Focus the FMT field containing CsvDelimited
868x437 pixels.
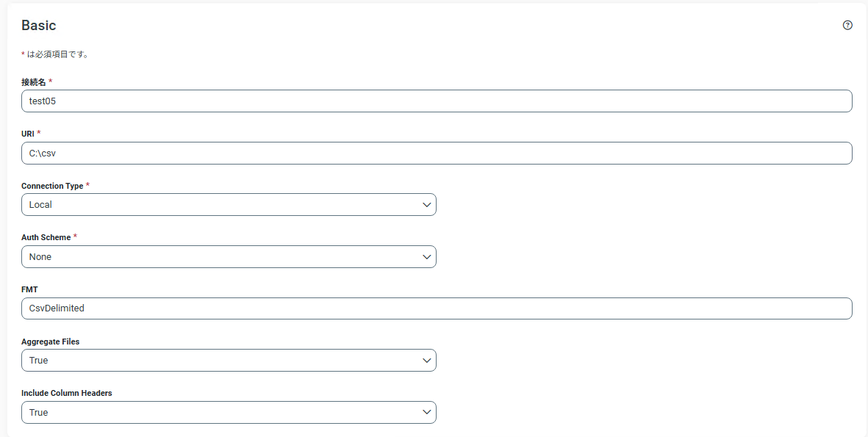coord(437,308)
